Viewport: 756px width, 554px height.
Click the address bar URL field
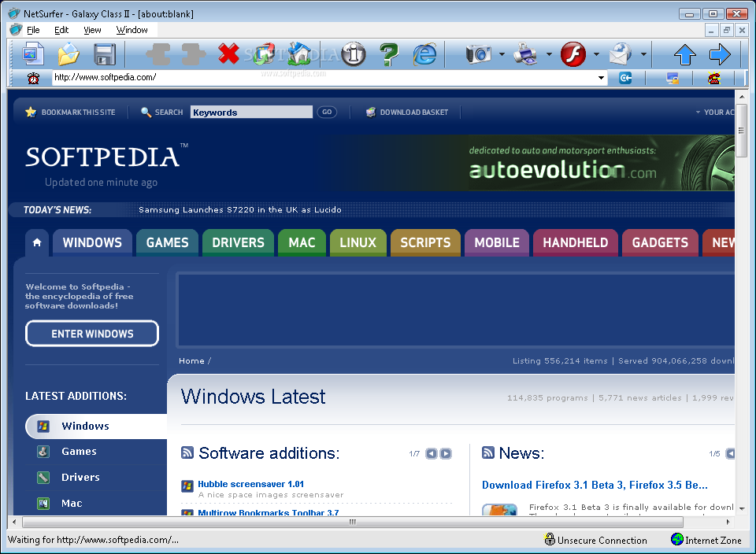click(324, 78)
